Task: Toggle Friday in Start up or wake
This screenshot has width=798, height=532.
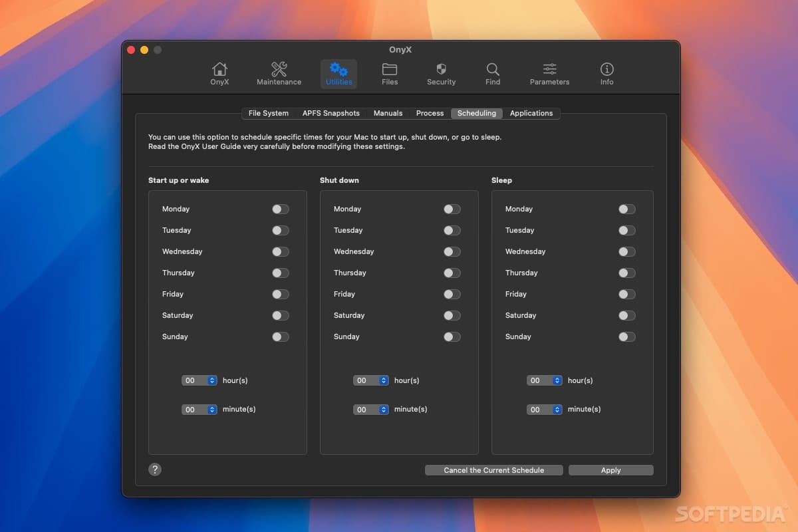Action: click(281, 294)
